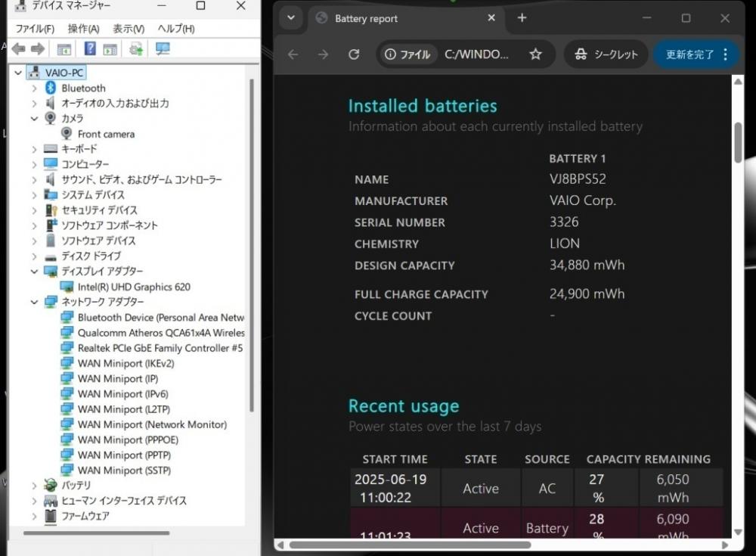Click the Battery report page vertical scrollbar

click(738, 142)
